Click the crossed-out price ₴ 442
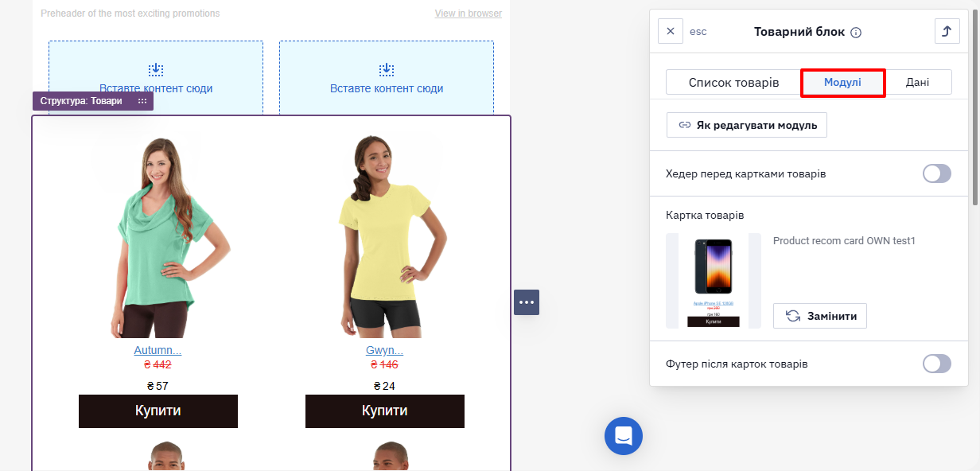 (x=157, y=364)
